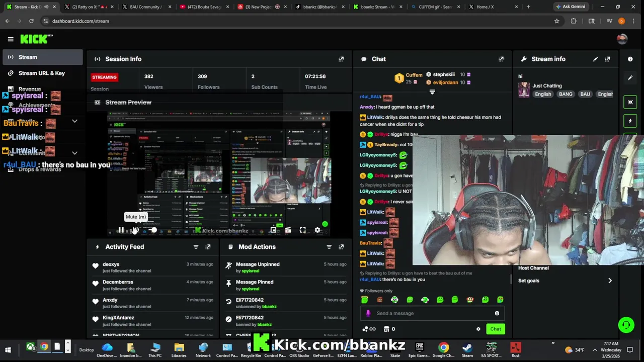The height and width of the screenshot is (362, 644).
Task: Open Epic Games from taskbar
Action: pyautogui.click(x=419, y=350)
